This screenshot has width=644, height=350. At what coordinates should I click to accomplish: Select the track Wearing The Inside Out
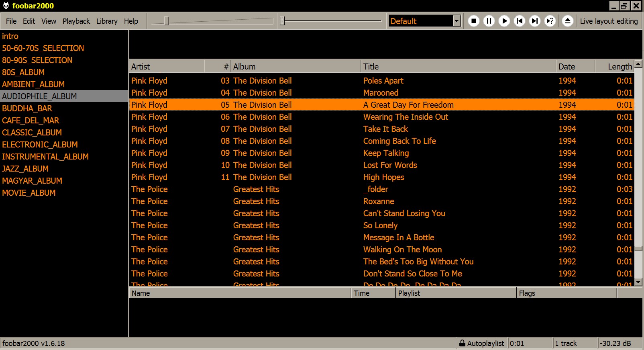click(x=406, y=117)
